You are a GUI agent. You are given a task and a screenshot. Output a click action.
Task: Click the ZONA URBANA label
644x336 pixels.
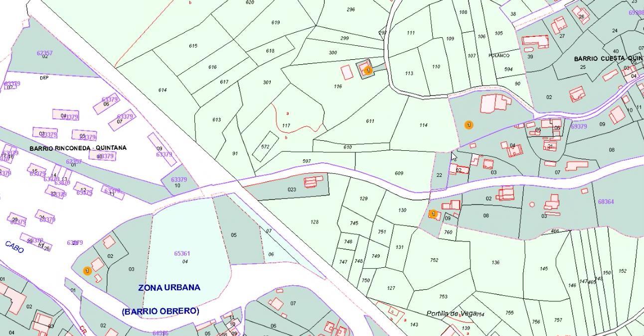tap(169, 288)
